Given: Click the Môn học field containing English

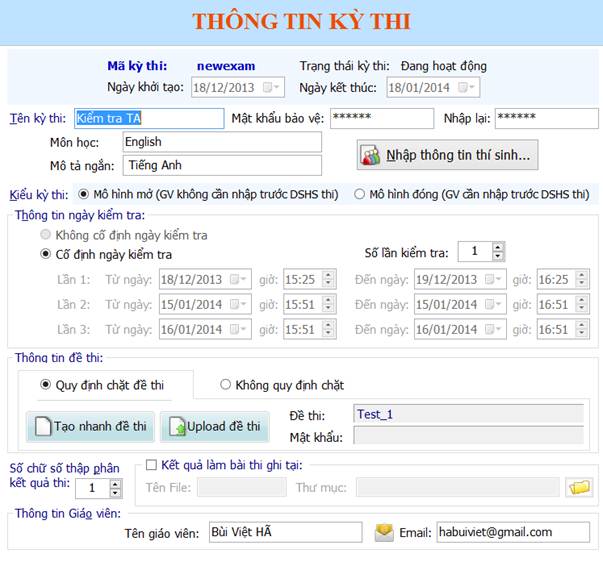Looking at the screenshot, I should (222, 142).
